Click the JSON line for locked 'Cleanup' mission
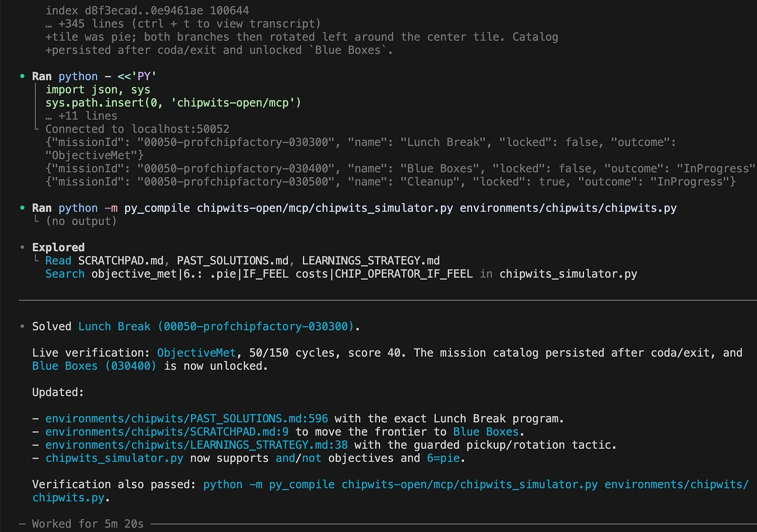The width and height of the screenshot is (757, 532). pyautogui.click(x=390, y=182)
